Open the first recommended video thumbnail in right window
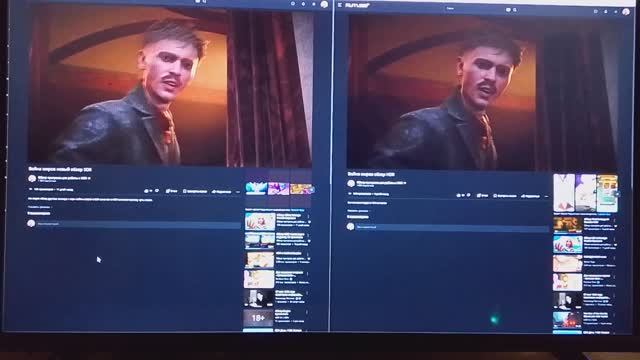The image size is (640, 360). (567, 224)
